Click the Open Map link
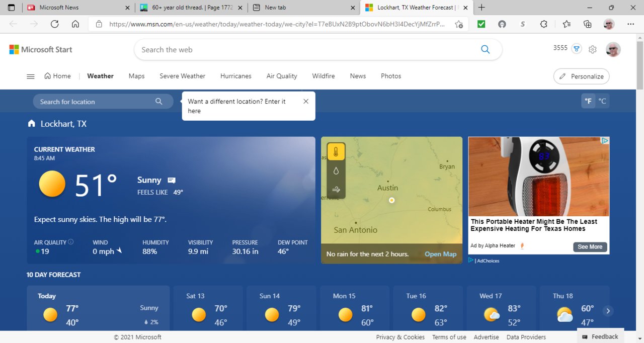The height and width of the screenshot is (343, 644). pyautogui.click(x=440, y=254)
